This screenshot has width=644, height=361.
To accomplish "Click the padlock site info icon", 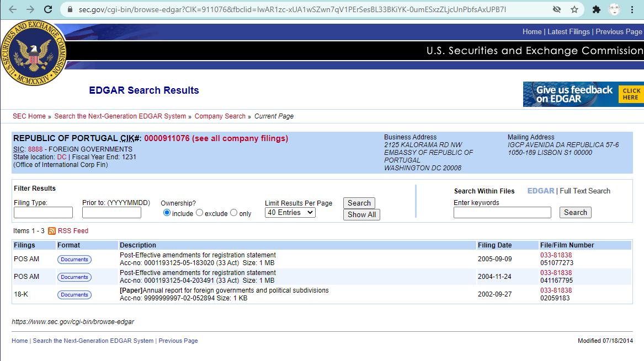I will pos(70,9).
